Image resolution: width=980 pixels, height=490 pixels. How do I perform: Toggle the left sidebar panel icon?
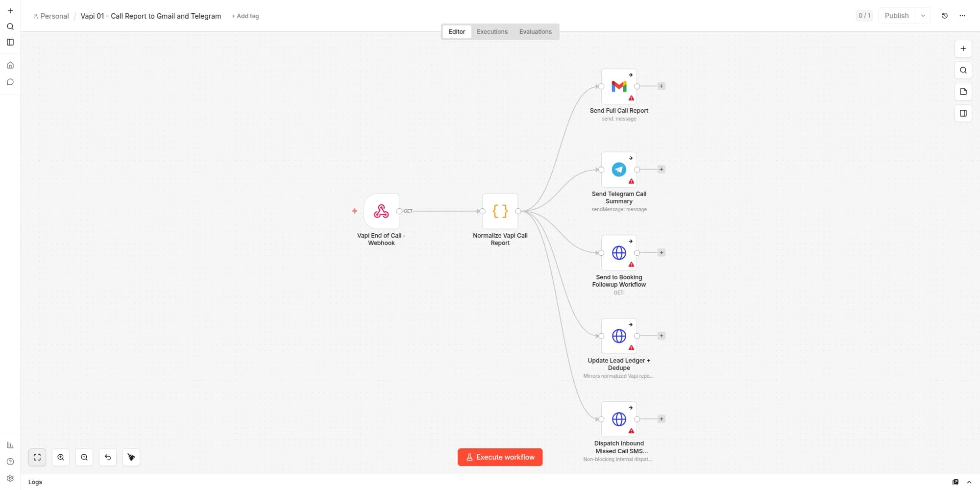tap(10, 42)
